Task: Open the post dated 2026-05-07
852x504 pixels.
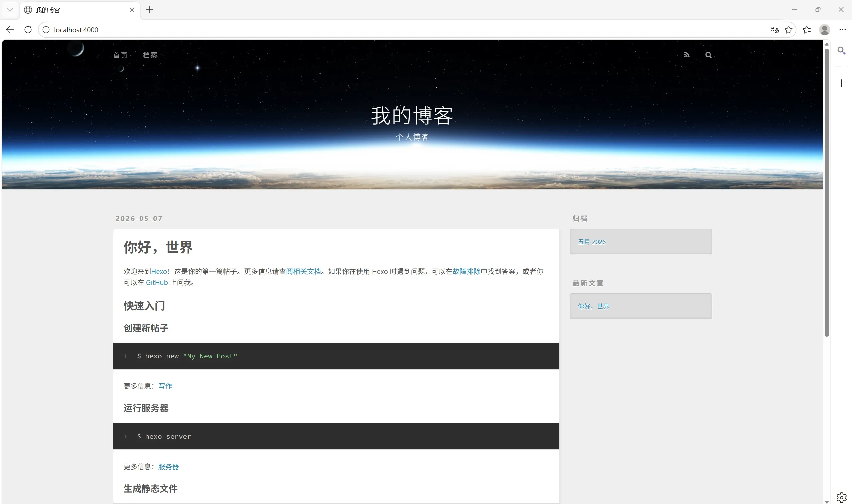Action: (139, 218)
